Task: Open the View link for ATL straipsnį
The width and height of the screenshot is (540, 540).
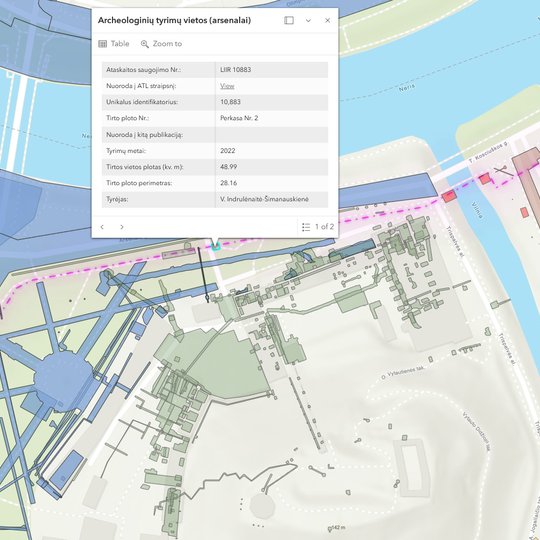Action: tap(227, 86)
